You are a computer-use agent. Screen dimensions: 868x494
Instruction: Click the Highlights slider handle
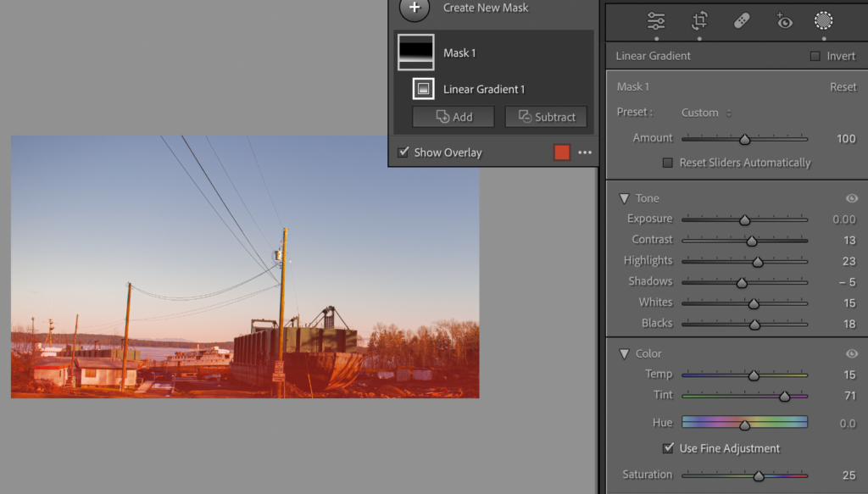tap(757, 262)
